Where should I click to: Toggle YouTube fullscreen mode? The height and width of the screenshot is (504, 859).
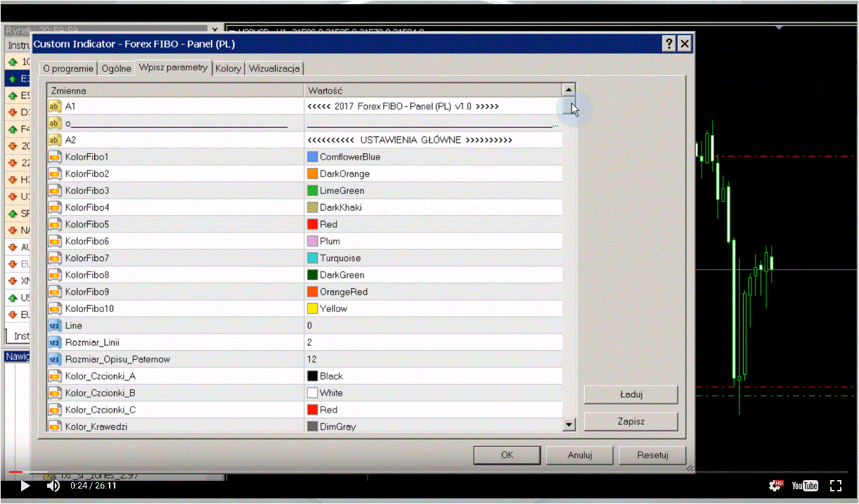tap(836, 485)
